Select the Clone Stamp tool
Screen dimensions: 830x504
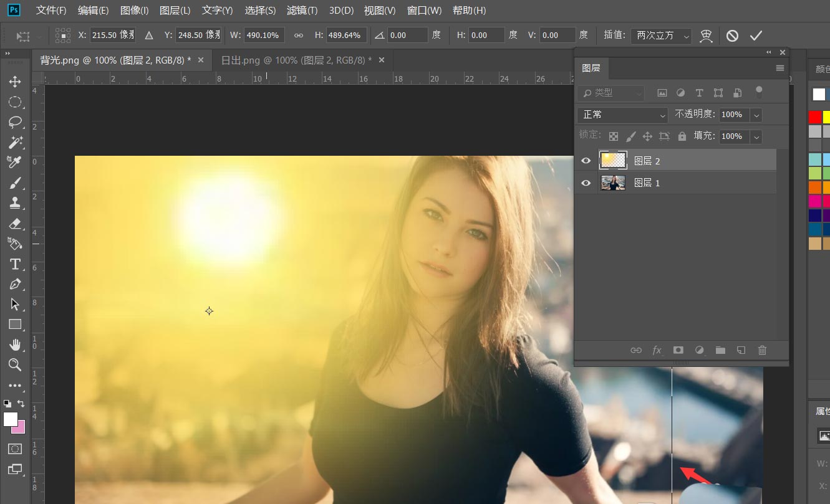coord(15,203)
